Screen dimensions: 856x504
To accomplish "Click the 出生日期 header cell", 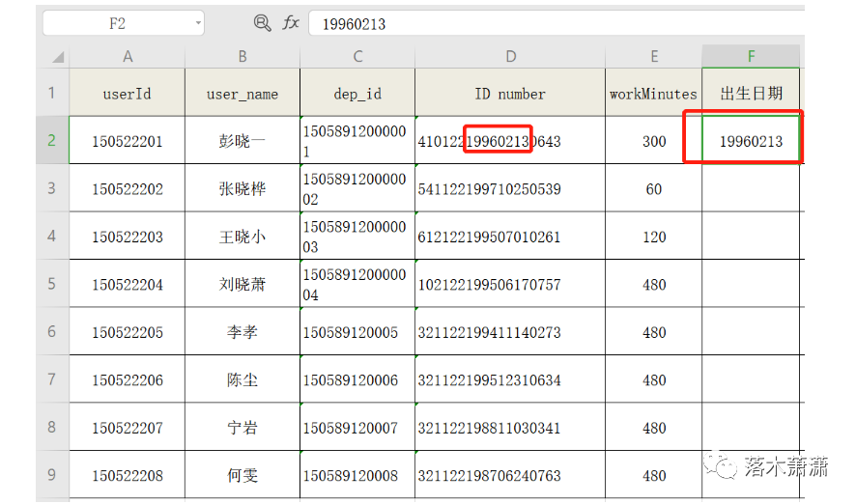I will 751,93.
